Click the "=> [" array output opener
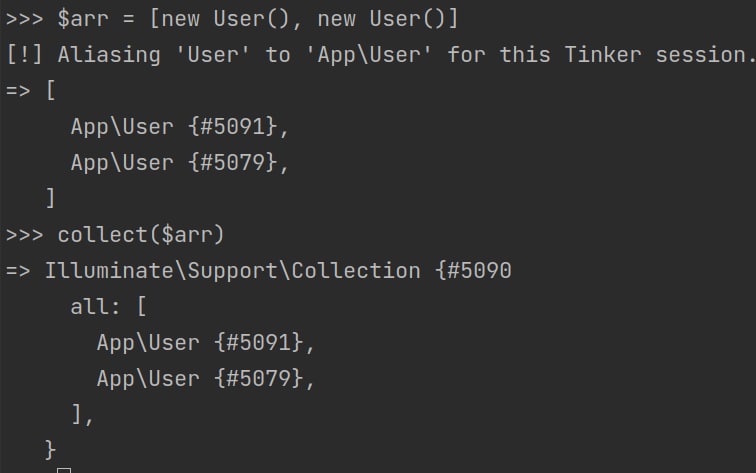 click(31, 90)
